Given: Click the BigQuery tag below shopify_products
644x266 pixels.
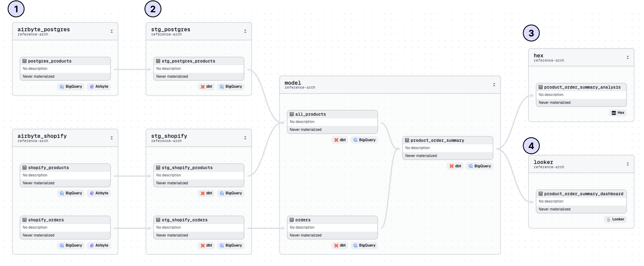Looking at the screenshot, I should click(x=71, y=193).
